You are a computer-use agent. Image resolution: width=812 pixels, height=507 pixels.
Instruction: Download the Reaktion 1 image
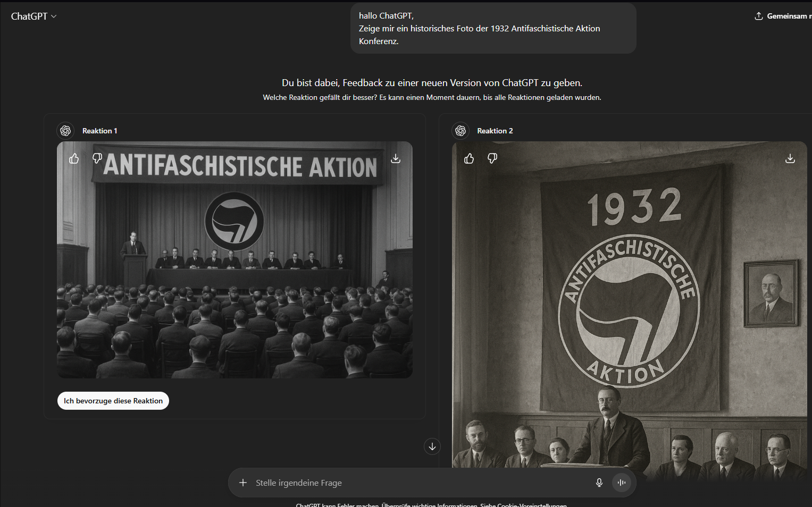point(396,158)
